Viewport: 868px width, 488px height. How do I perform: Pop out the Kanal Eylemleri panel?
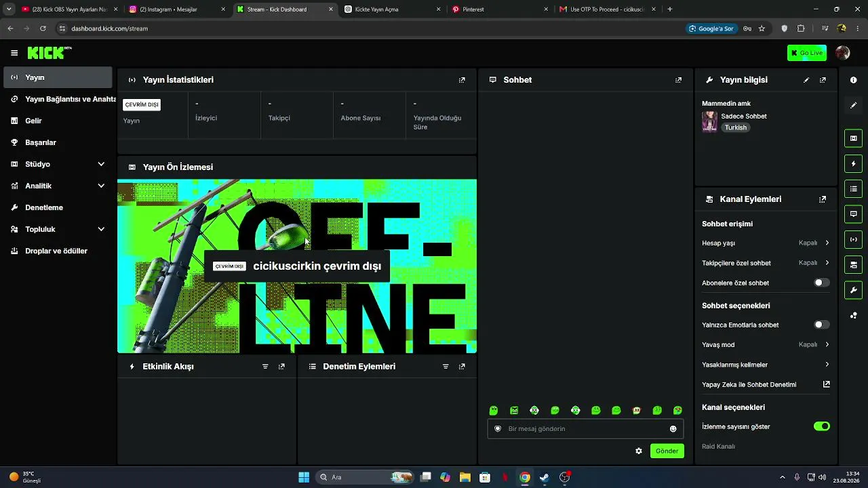tap(823, 199)
